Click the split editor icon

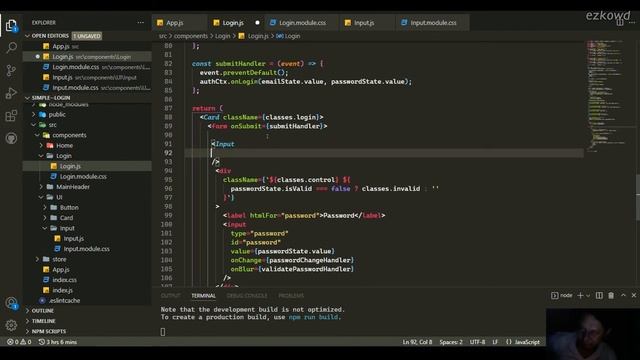tap(620, 22)
